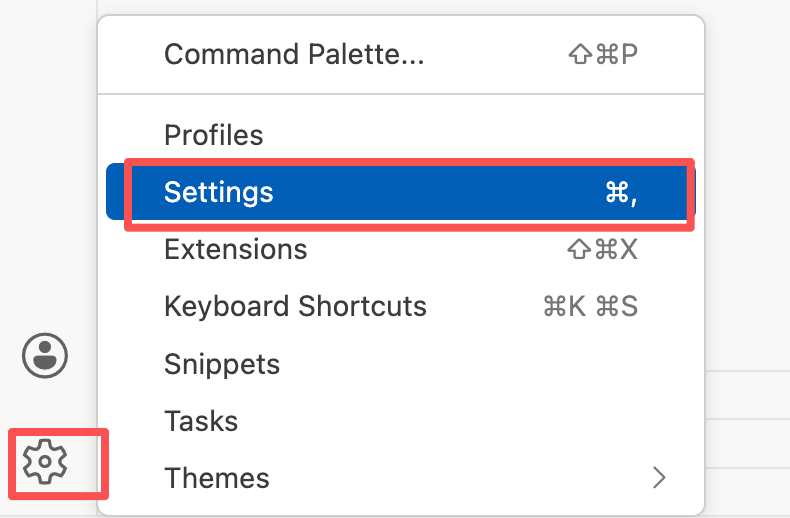
Task: Open the Accounts person icon
Action: [x=45, y=356]
